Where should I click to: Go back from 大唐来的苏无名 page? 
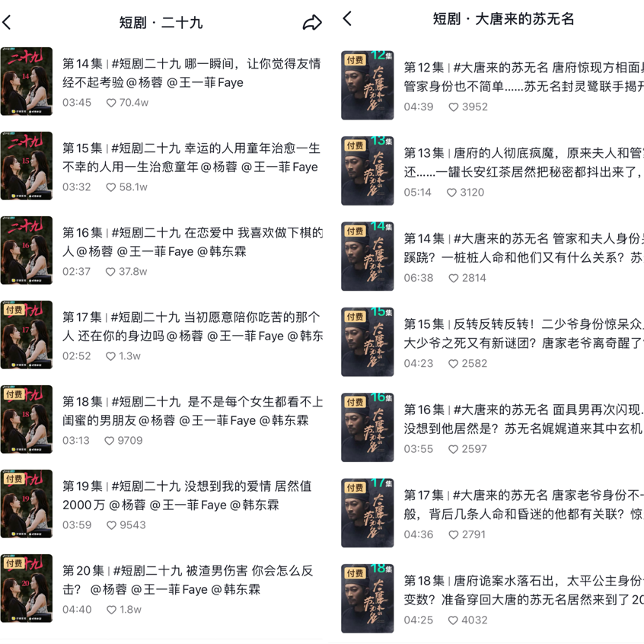pos(347,18)
